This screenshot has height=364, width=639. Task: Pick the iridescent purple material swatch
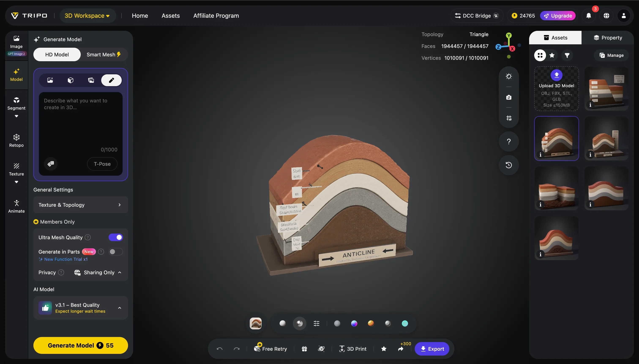(354, 323)
